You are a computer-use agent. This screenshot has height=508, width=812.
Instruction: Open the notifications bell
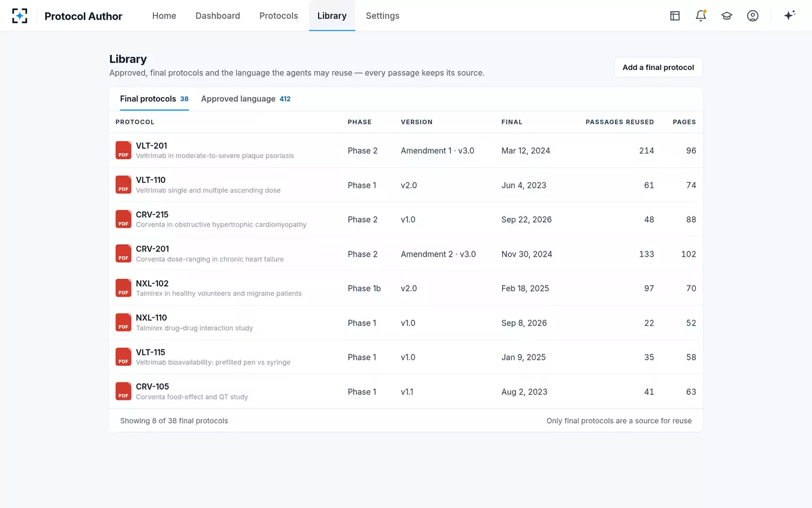pos(701,16)
